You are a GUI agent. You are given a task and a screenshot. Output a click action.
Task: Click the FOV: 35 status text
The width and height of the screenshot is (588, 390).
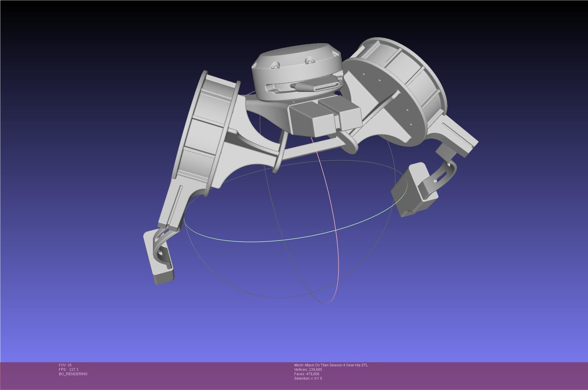click(65, 365)
